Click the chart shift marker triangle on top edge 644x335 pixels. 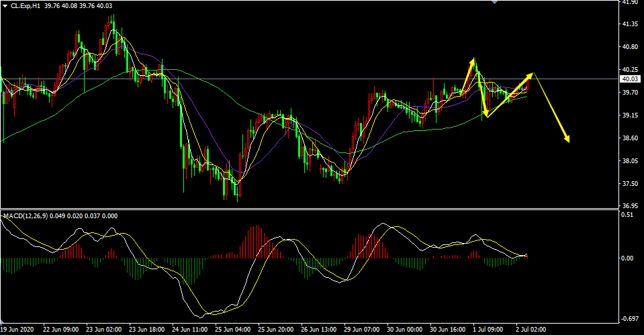point(494,1)
